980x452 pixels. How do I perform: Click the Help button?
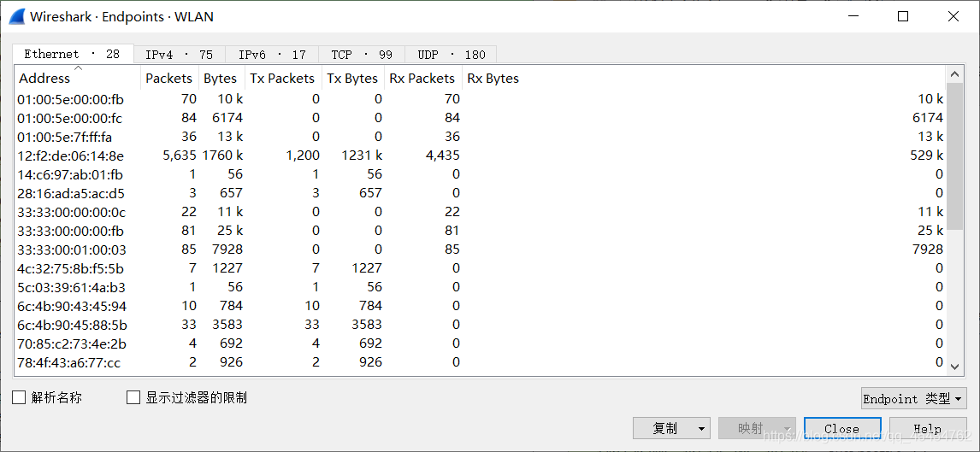928,428
